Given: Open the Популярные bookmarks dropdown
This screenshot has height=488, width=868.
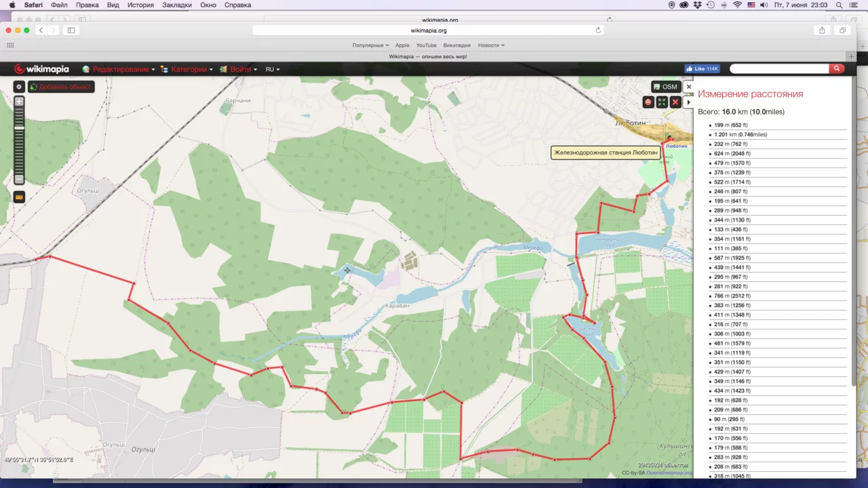Looking at the screenshot, I should point(371,45).
